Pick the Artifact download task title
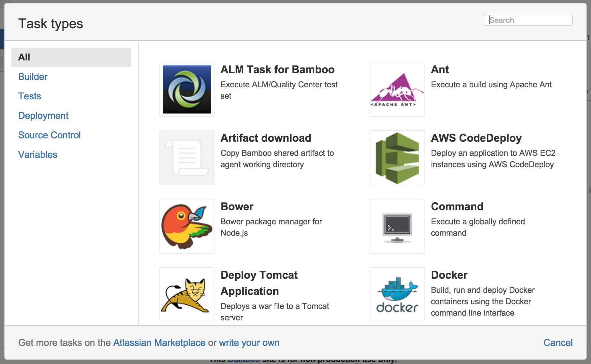Image resolution: width=591 pixels, height=364 pixels. (x=266, y=138)
